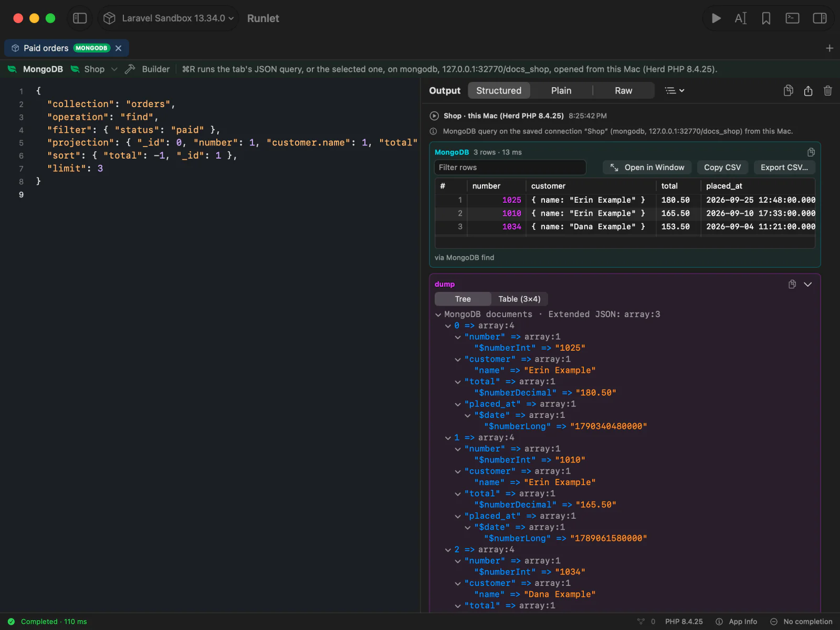The width and height of the screenshot is (840, 630).
Task: Close the Paid orders tab
Action: [x=119, y=48]
